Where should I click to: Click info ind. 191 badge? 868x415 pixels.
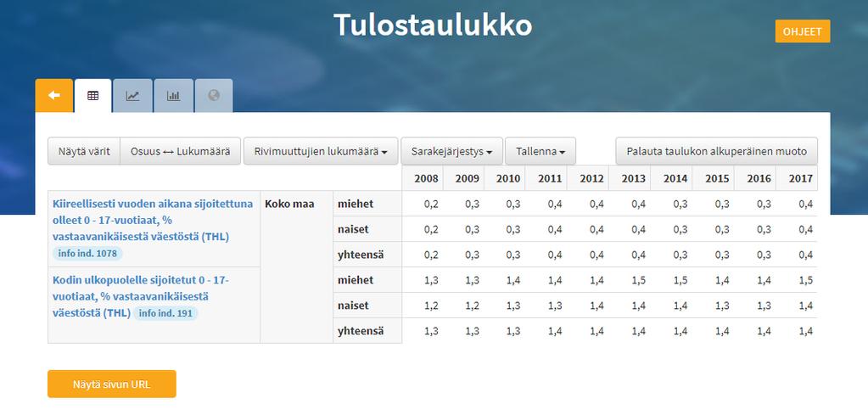click(165, 313)
